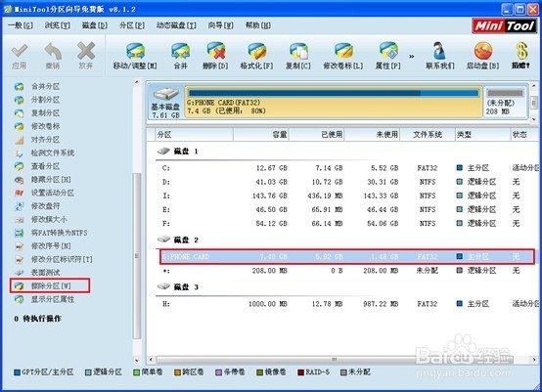Screen dimensions: 542x392
Task: Choose Surface Test (表面测试) in sidebar
Action: [x=45, y=273]
